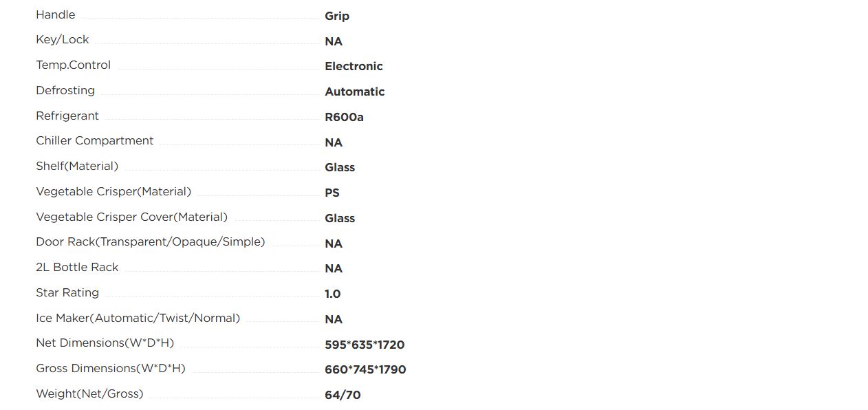Select the PS crisper material value

tap(332, 193)
